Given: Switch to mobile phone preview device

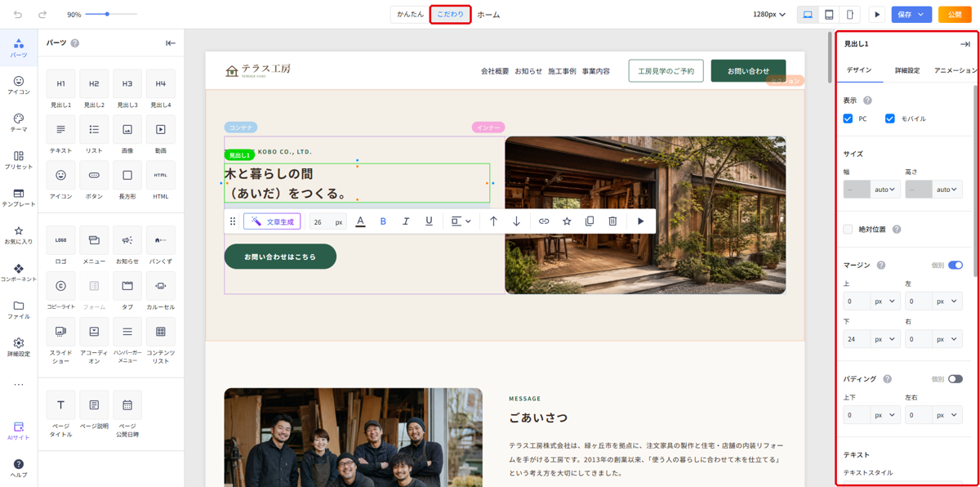Looking at the screenshot, I should coord(850,15).
